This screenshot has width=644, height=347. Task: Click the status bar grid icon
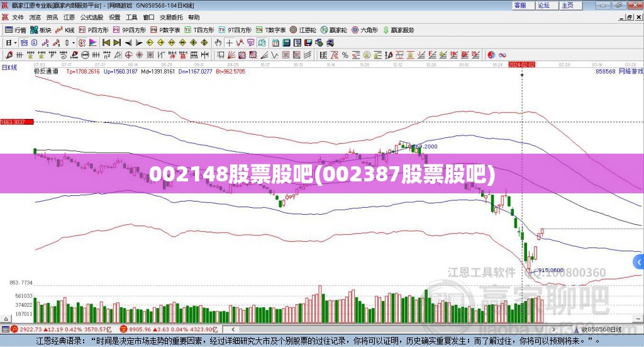5,329
